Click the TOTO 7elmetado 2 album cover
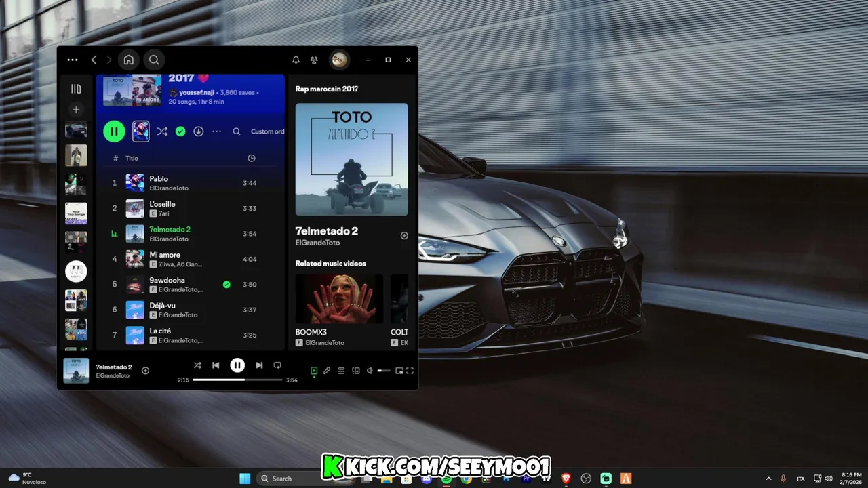Viewport: 868px width, 488px height. 352,159
